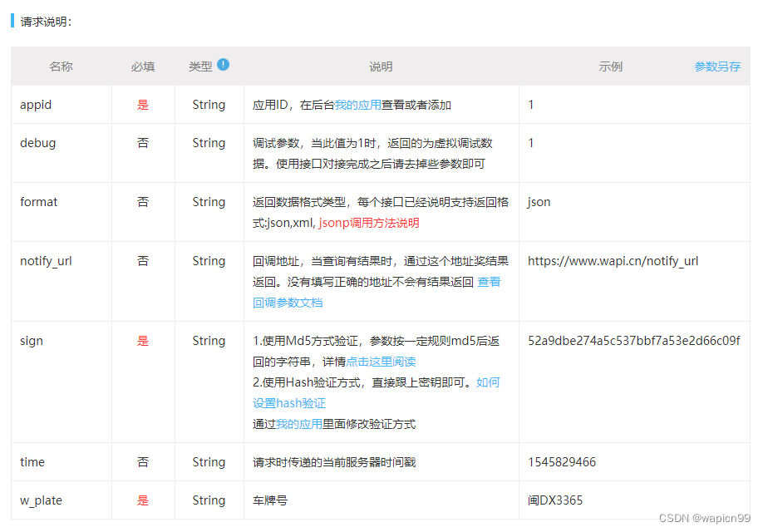Click the 示例 column header
This screenshot has width=763, height=532.
click(x=611, y=66)
